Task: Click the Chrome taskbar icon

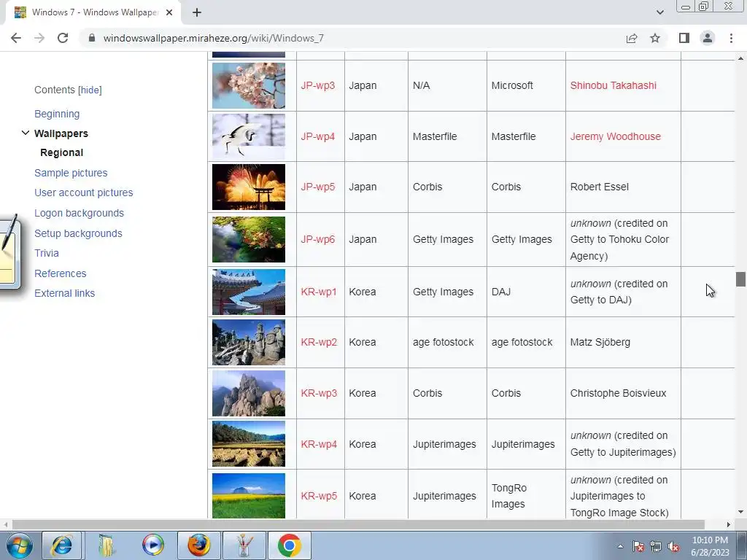Action: pos(290,545)
